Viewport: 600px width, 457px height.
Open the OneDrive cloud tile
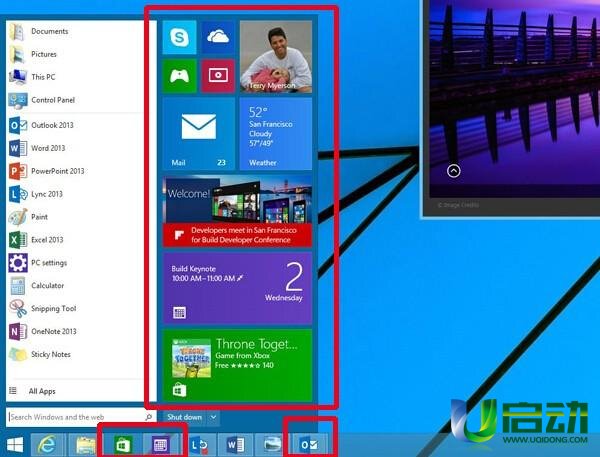tap(218, 37)
